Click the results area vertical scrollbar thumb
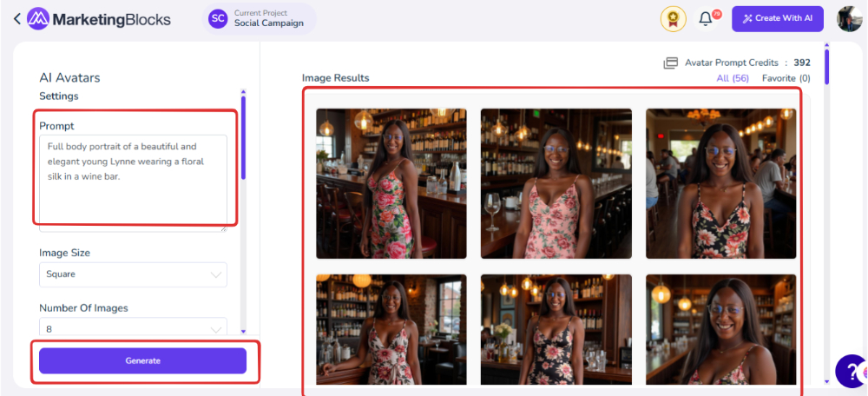868x396 pixels. (827, 67)
